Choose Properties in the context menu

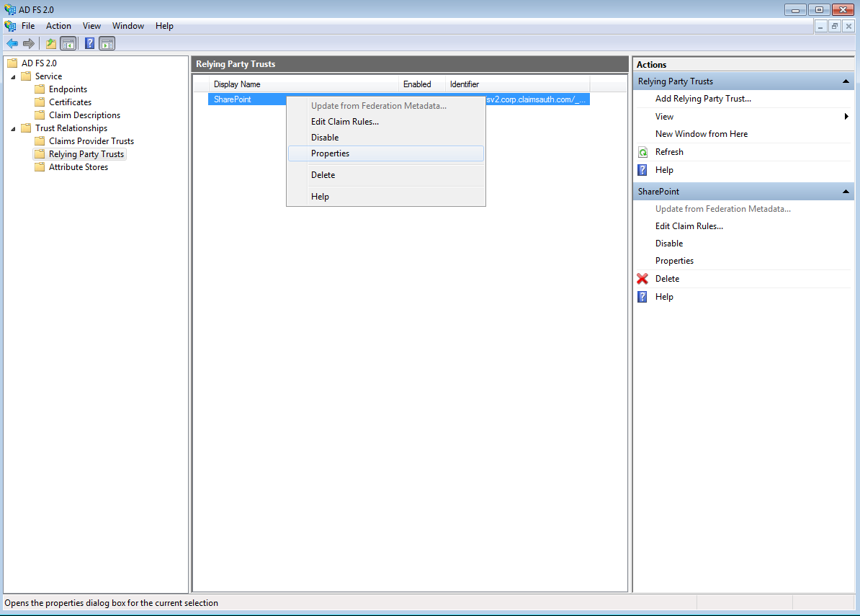[385, 153]
